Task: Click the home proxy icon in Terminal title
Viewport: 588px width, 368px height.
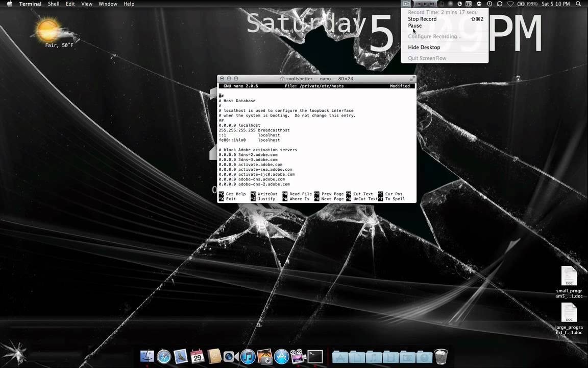Action: (x=282, y=79)
